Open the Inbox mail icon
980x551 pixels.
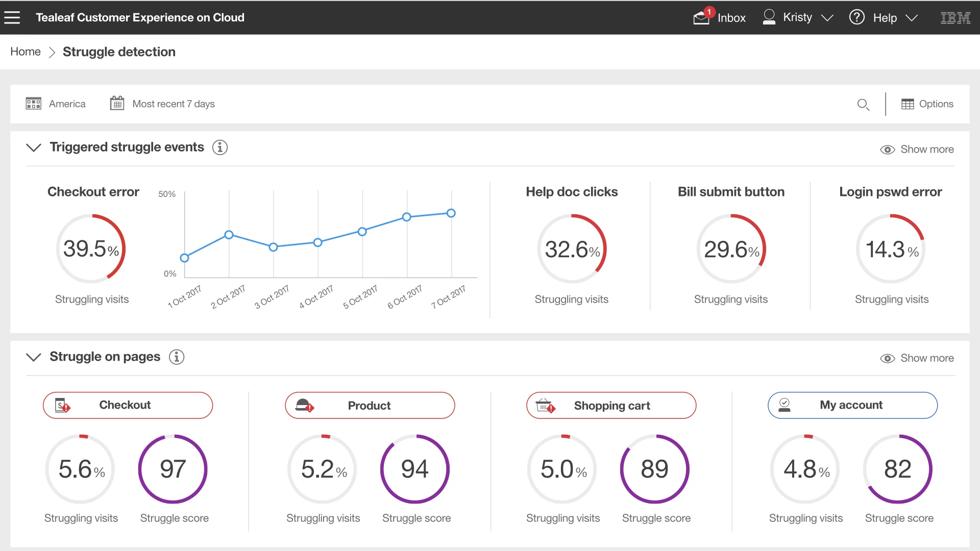pos(701,17)
